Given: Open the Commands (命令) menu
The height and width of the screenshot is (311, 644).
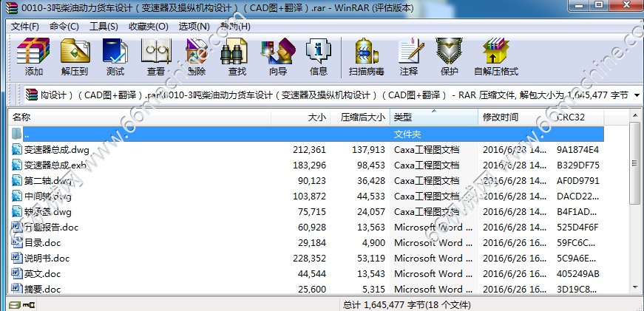Looking at the screenshot, I should click(64, 27).
